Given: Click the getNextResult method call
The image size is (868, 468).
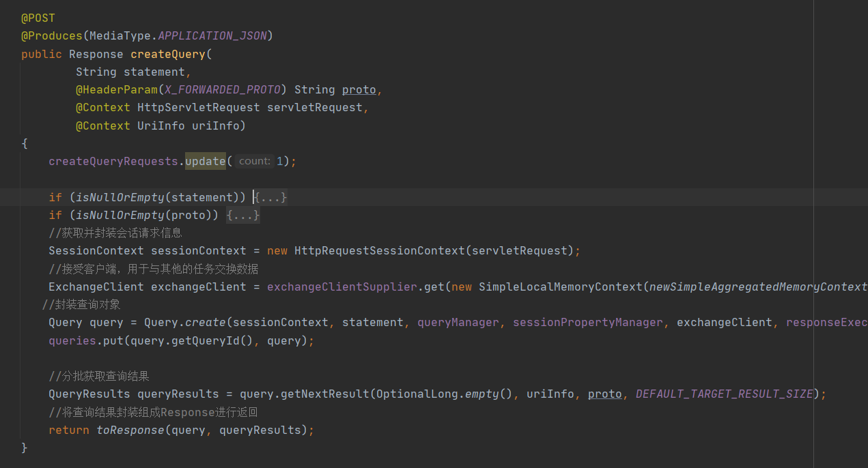Looking at the screenshot, I should 325,394.
